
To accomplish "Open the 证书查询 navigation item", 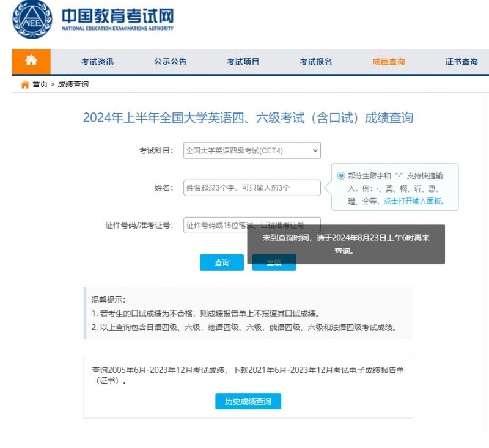I will 461,61.
